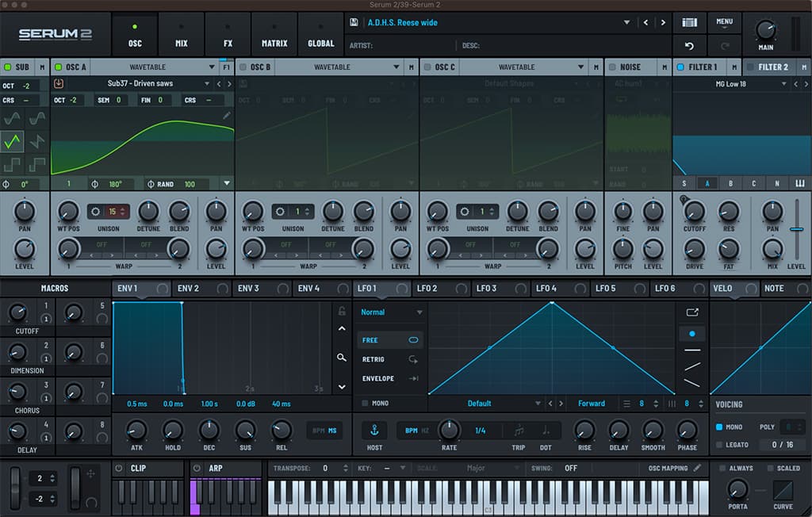This screenshot has height=517, width=812.
Task: Click the LFO export shape icon
Action: [x=692, y=312]
